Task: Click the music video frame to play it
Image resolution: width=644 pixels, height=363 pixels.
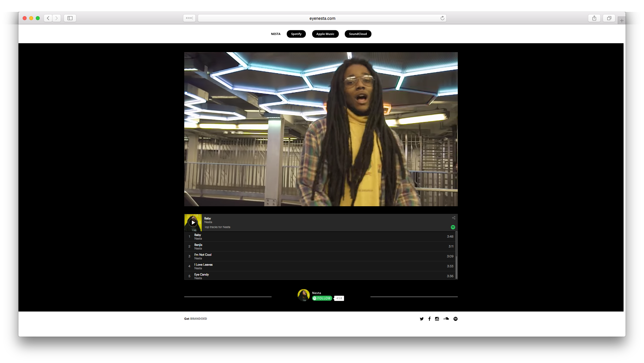Action: pyautogui.click(x=321, y=129)
